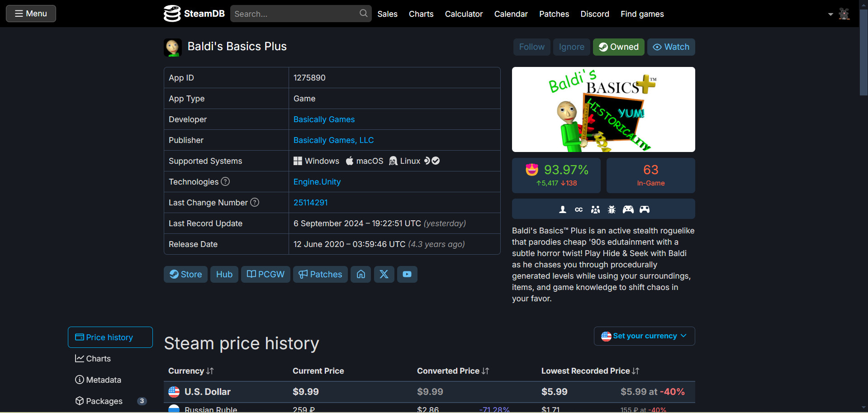
Task: Expand the Set your currency dropdown
Action: pyautogui.click(x=644, y=336)
